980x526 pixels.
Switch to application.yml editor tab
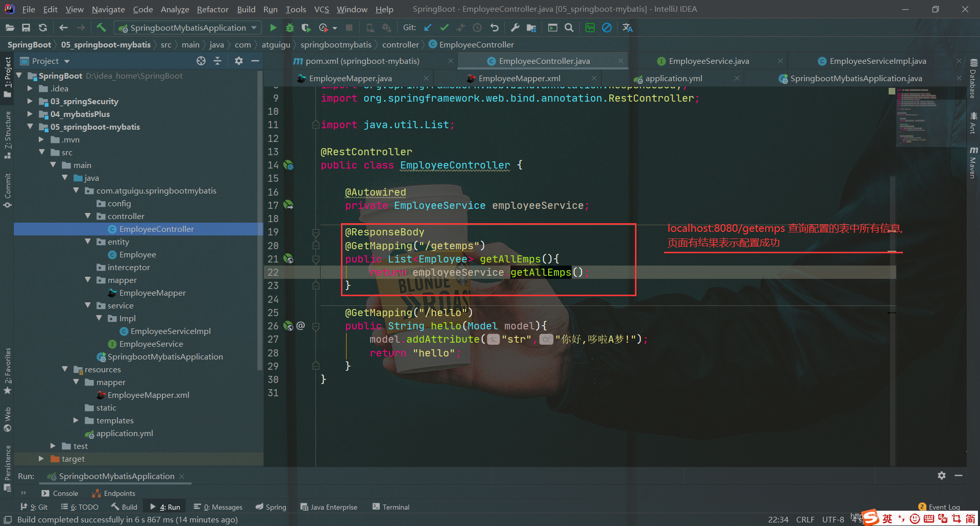(x=674, y=79)
